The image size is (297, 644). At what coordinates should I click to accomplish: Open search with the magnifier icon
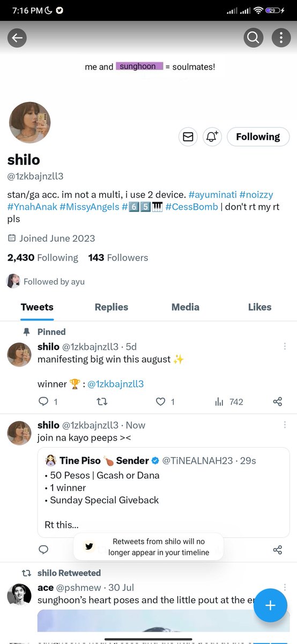253,38
